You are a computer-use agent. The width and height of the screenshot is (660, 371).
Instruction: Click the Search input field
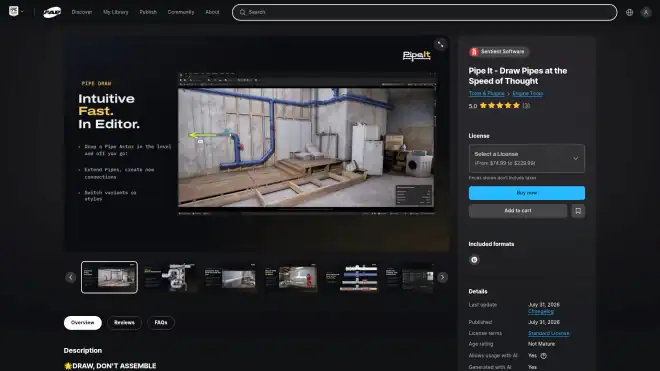[424, 12]
